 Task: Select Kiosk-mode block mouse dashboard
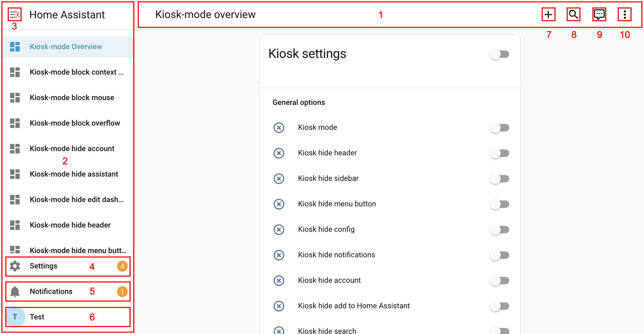coord(72,98)
